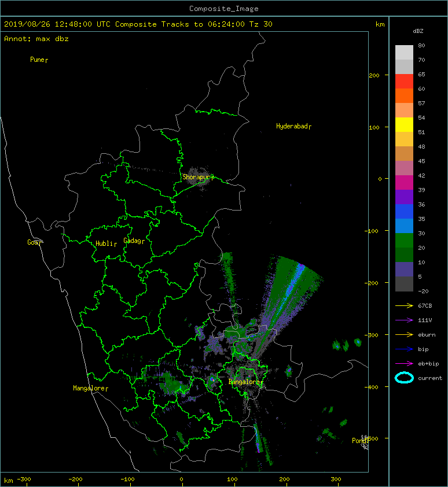Click the Goa label on the coast
Screen dimensions: 448x487
point(32,242)
